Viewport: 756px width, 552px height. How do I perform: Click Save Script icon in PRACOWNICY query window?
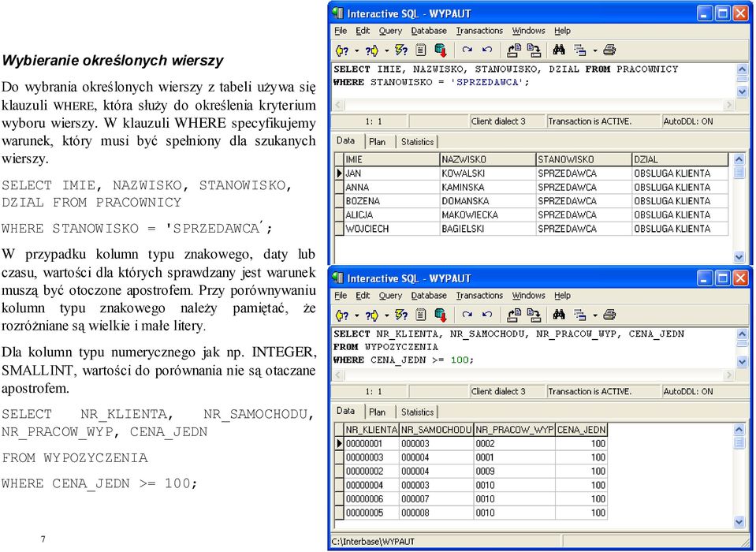click(534, 50)
